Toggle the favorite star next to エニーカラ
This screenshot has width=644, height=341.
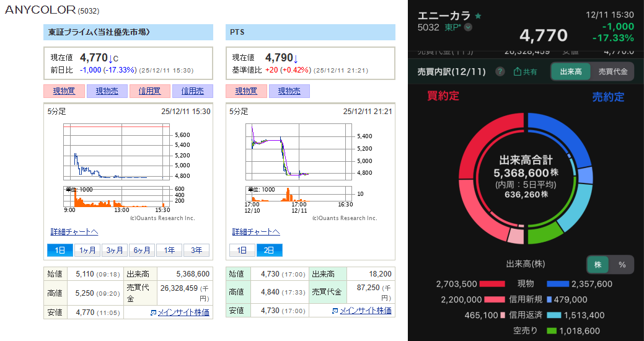(478, 15)
